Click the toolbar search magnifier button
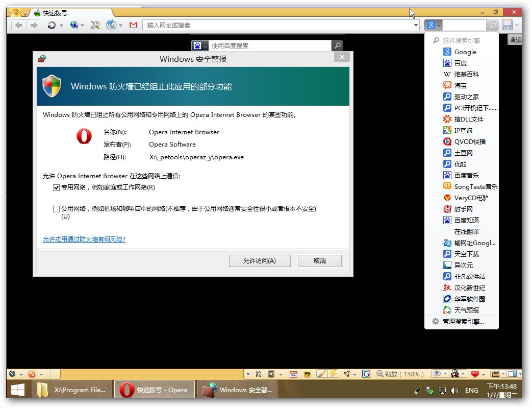The image size is (532, 408). point(492,25)
